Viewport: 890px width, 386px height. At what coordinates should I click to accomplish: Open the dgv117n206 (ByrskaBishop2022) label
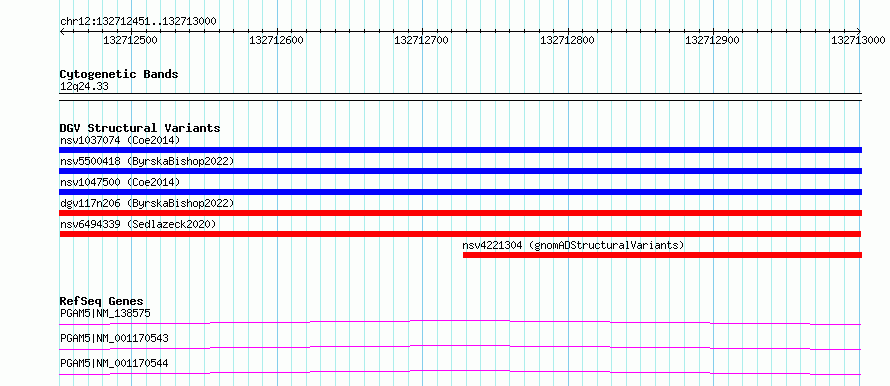click(x=147, y=203)
